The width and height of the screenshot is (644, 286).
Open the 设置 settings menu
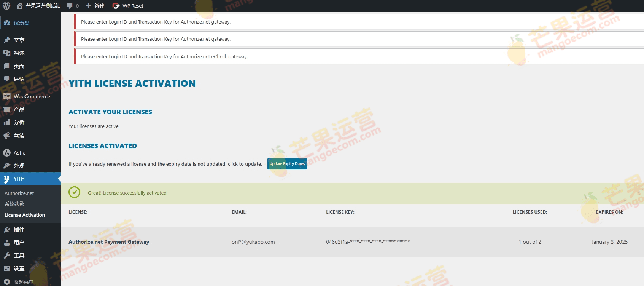tap(30, 268)
